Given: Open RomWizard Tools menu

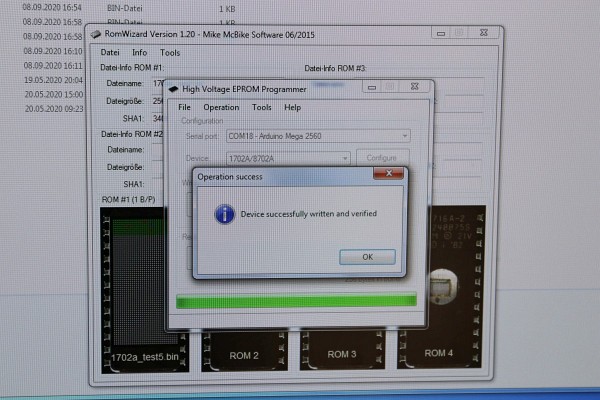Looking at the screenshot, I should 171,52.
